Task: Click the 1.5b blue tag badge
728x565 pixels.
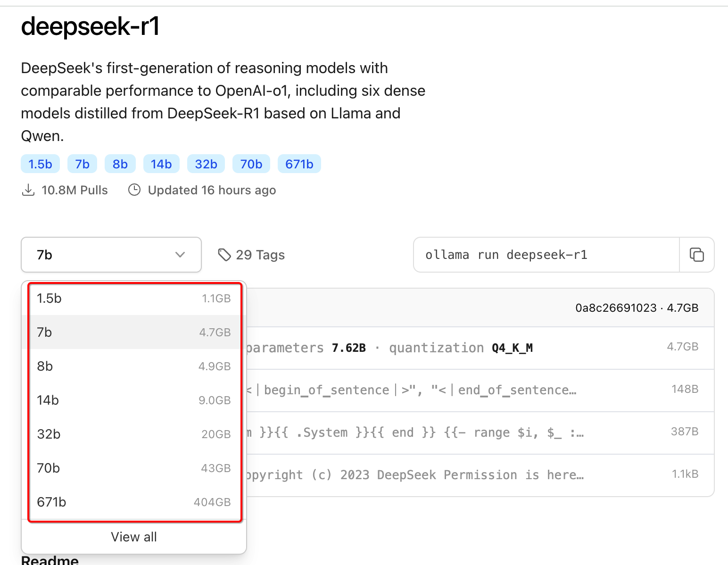Action: 40,164
